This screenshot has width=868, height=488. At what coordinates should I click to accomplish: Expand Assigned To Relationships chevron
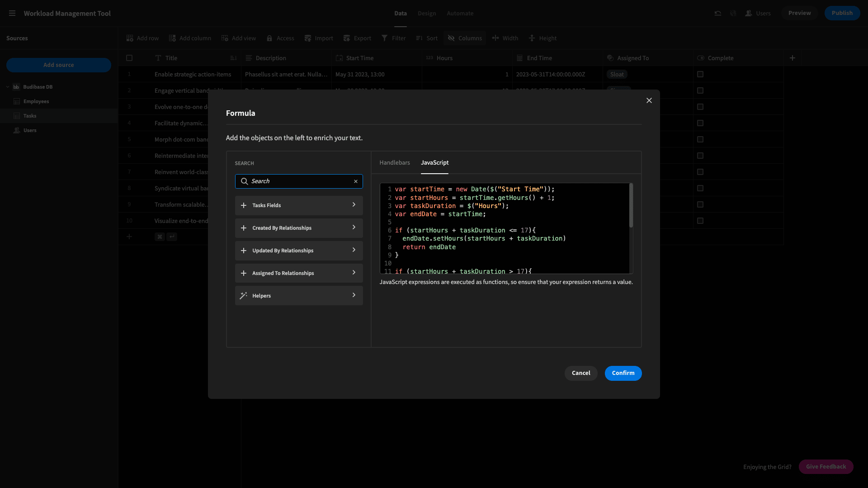pos(354,273)
